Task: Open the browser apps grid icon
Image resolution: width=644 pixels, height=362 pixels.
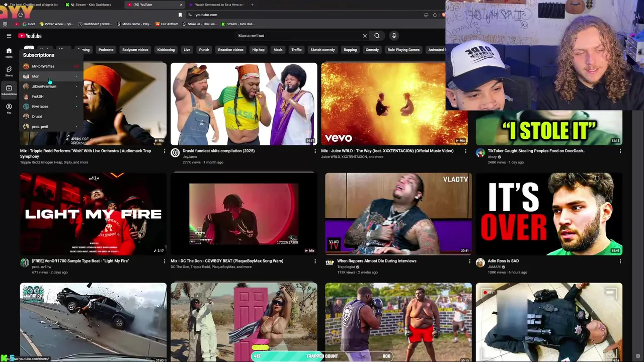Action: (x=5, y=24)
